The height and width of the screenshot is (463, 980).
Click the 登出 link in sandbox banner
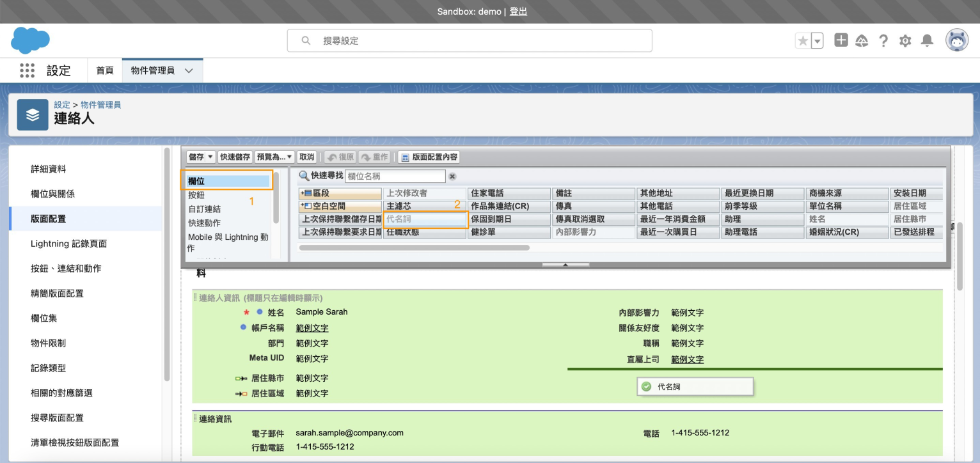518,12
